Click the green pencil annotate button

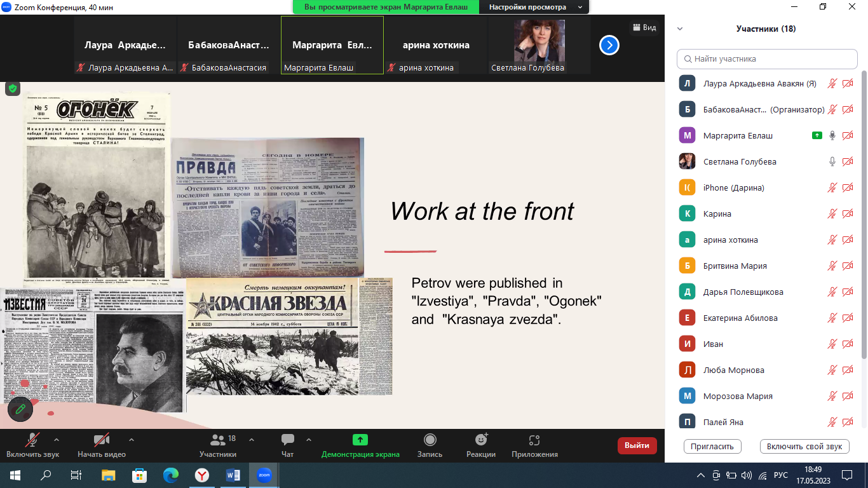click(x=20, y=409)
